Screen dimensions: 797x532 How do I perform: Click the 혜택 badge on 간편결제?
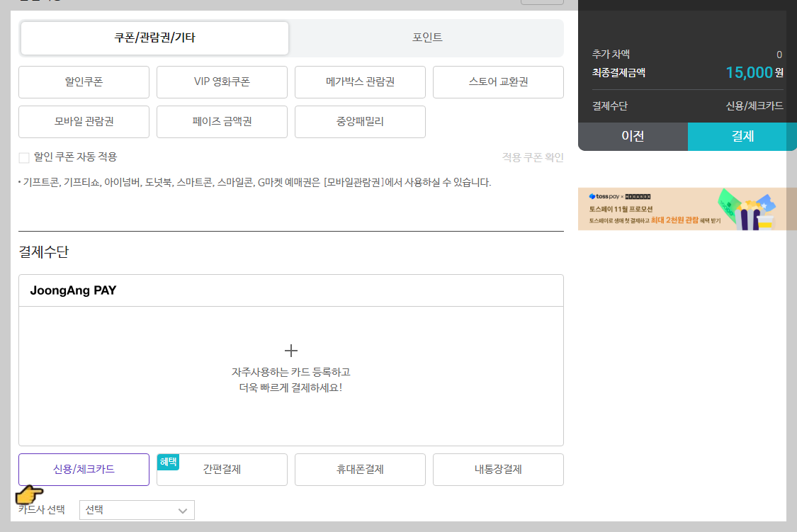coord(168,462)
